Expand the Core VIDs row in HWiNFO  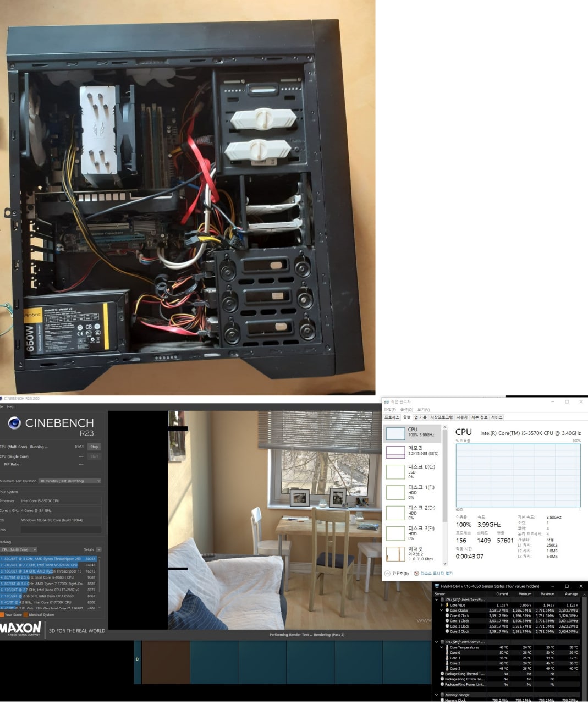tap(442, 605)
